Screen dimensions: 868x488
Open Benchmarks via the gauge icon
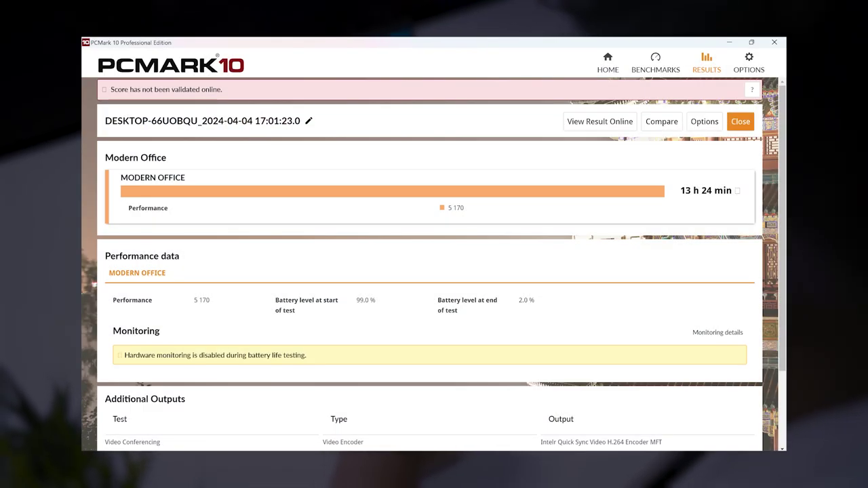[x=655, y=58]
